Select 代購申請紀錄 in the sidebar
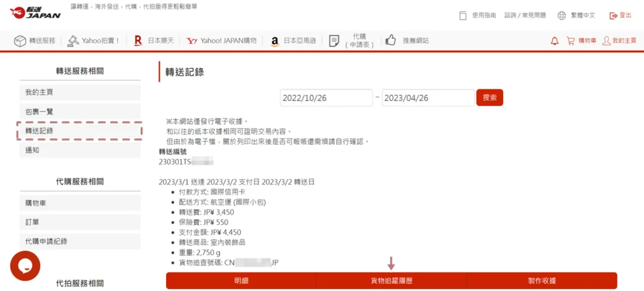Viewport: 644px width, 291px height. [x=80, y=242]
